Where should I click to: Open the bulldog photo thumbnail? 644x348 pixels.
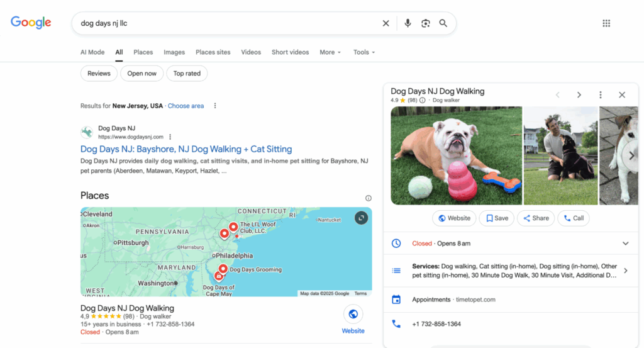[456, 155]
